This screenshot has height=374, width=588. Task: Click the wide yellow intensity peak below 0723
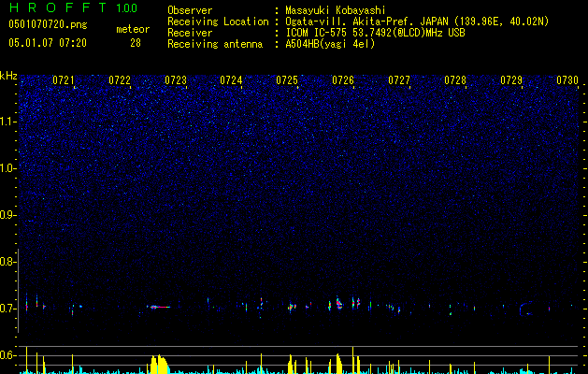click(159, 364)
